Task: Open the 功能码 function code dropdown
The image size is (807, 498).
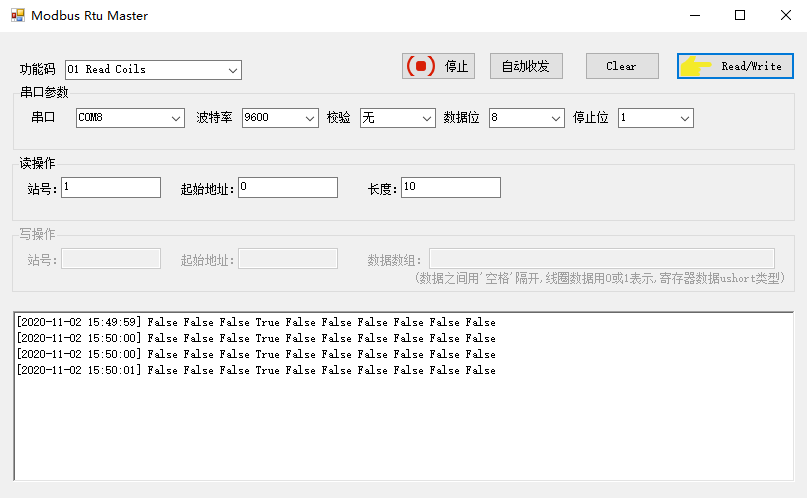Action: point(153,70)
